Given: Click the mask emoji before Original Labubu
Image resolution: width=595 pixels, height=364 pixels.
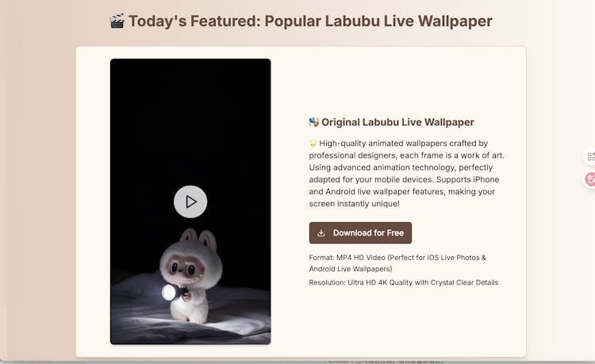Looking at the screenshot, I should pos(314,122).
